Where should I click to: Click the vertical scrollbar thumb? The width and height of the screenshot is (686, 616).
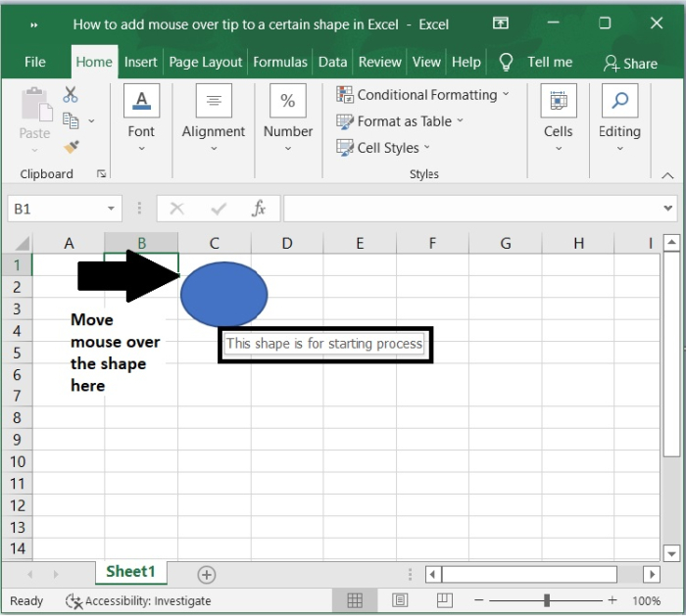click(x=671, y=354)
